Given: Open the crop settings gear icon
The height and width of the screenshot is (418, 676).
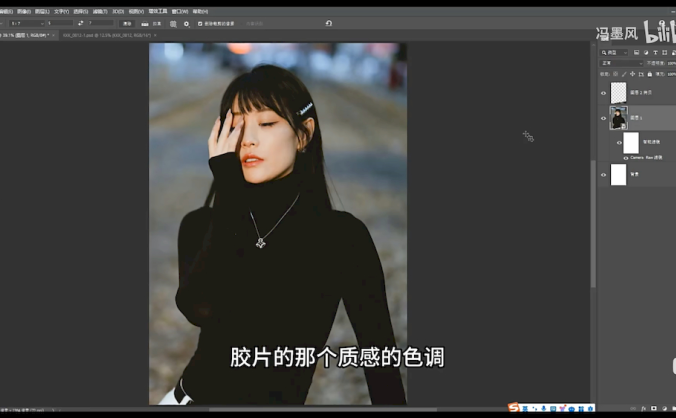Looking at the screenshot, I should [186, 24].
